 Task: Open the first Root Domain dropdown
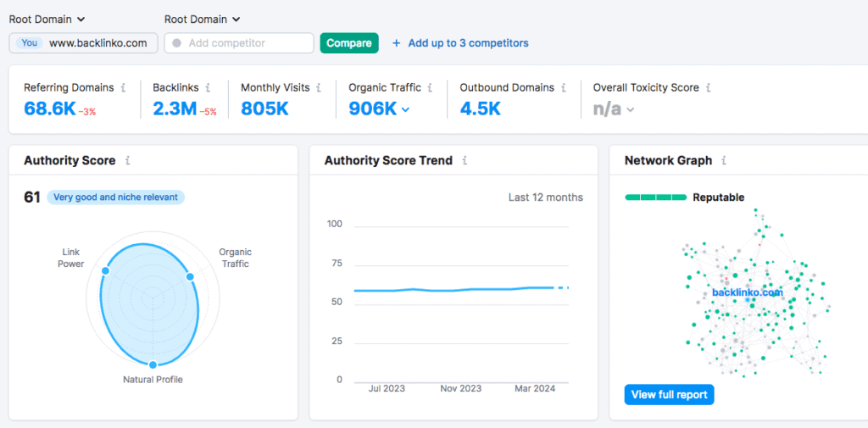(47, 19)
